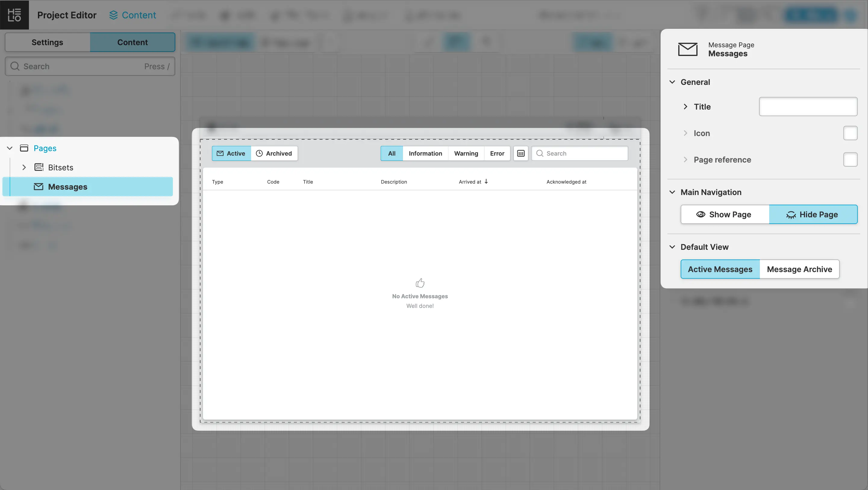Expand the Bitsets tree item
Image resolution: width=868 pixels, height=490 pixels.
click(24, 167)
